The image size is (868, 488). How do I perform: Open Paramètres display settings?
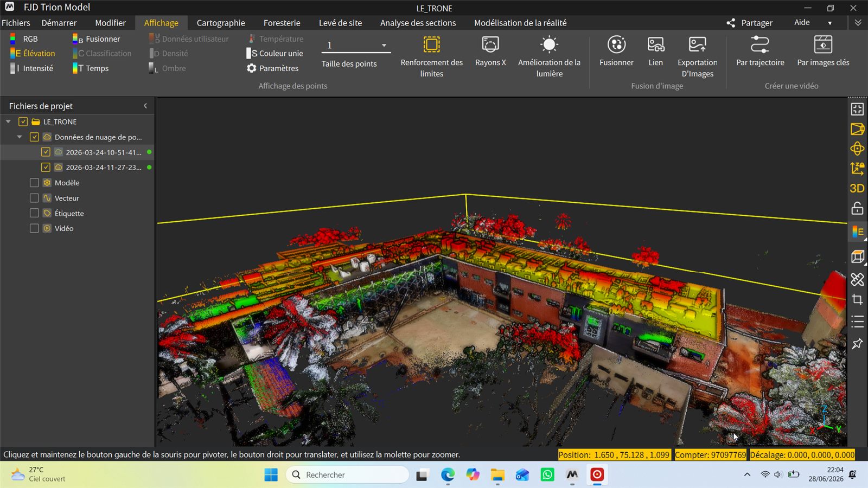click(272, 68)
